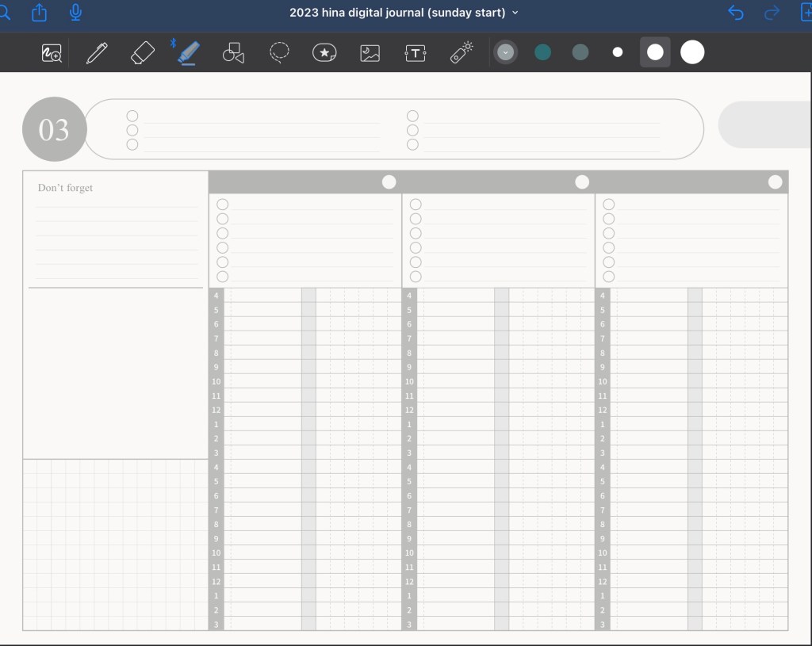Select the Shapes tool

point(233,53)
